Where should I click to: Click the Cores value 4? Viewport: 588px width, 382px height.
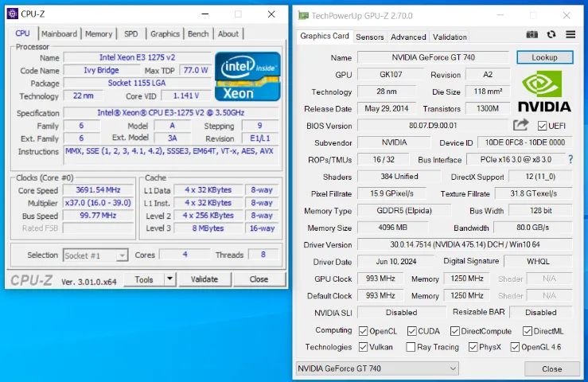coord(185,255)
